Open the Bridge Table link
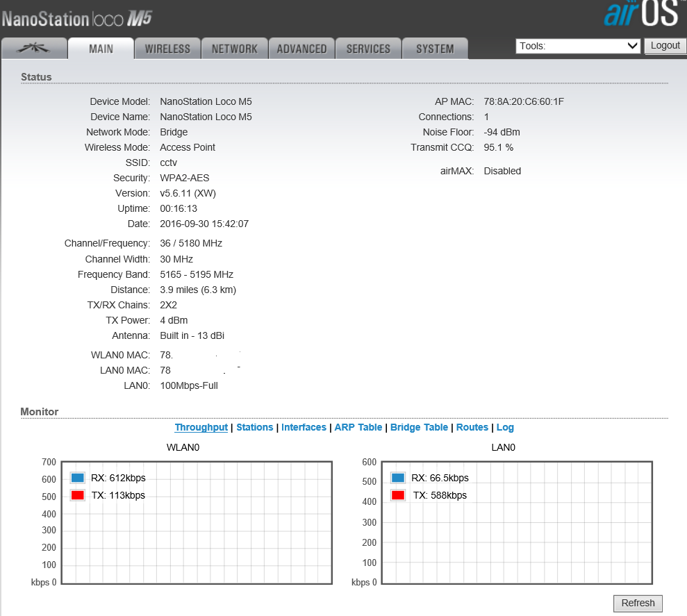This screenshot has height=616, width=687. point(419,427)
